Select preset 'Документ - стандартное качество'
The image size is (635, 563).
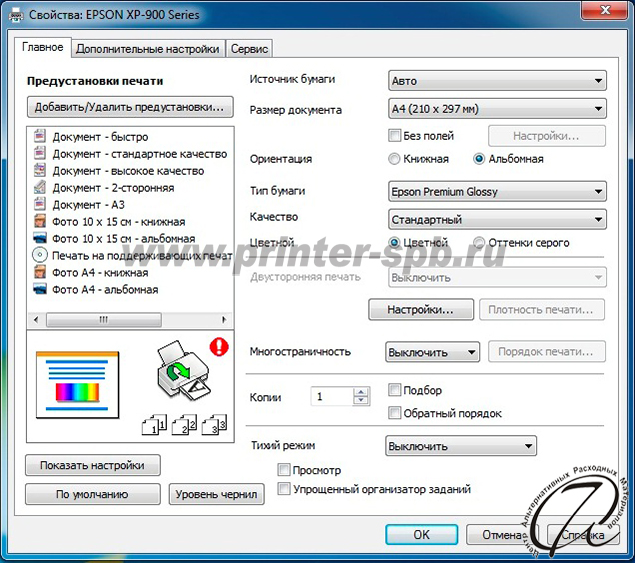140,154
